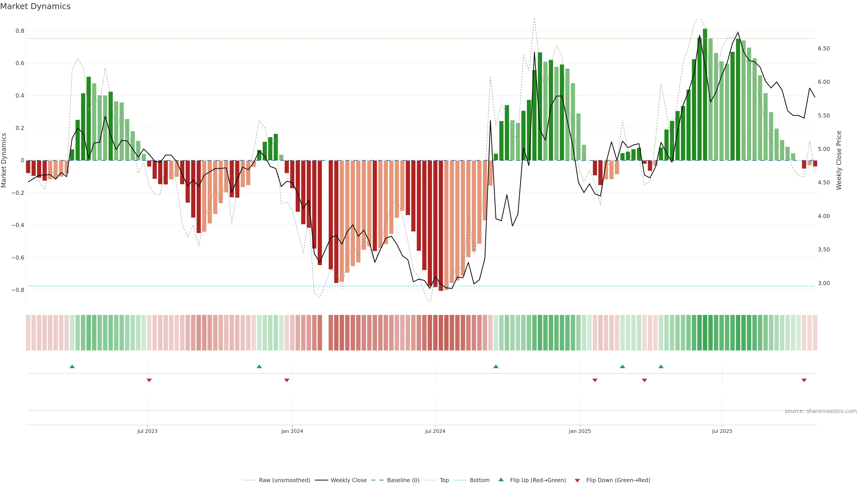Click the Market Dynamics chart title
Screen dimensions: 868x488
click(x=35, y=6)
